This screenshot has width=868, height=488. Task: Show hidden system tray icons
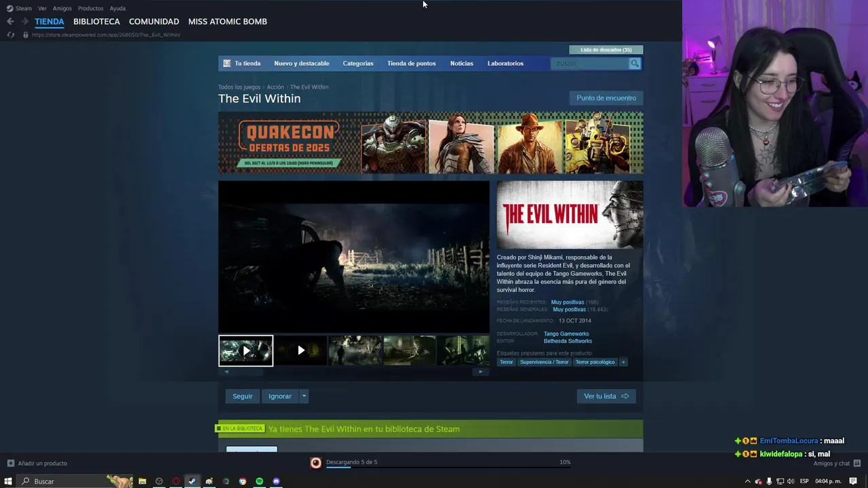click(x=748, y=481)
